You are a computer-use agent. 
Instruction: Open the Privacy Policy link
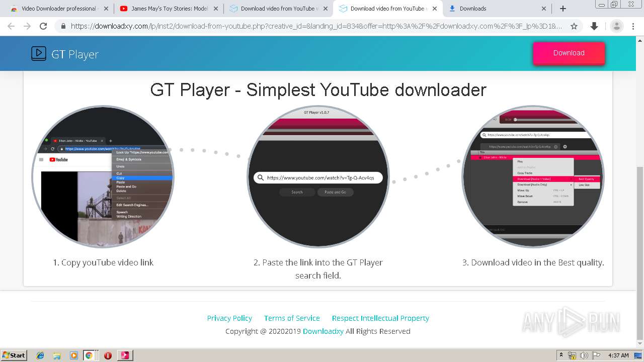click(229, 318)
